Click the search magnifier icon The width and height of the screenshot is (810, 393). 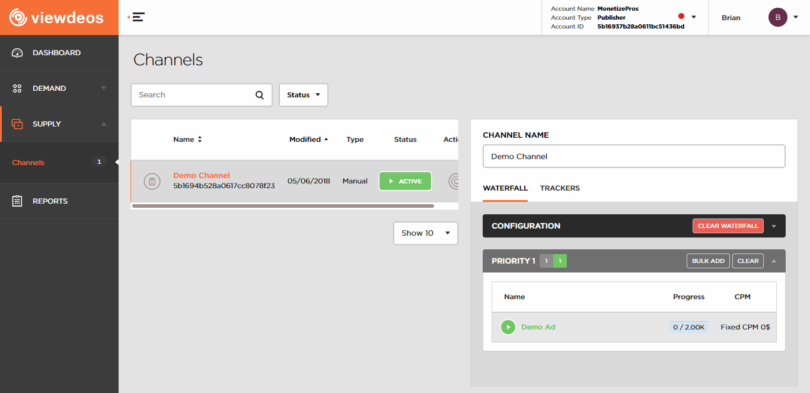click(x=259, y=95)
